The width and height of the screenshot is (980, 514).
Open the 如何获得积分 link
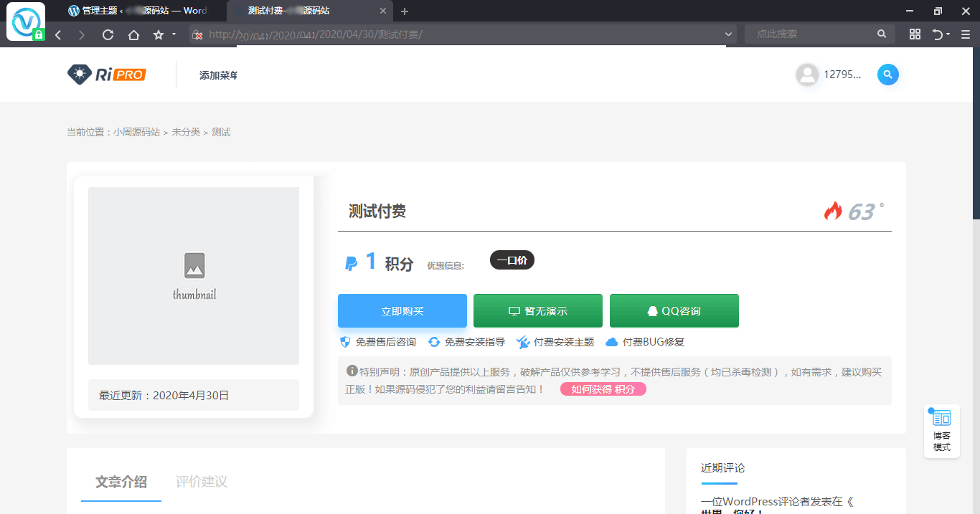point(603,389)
